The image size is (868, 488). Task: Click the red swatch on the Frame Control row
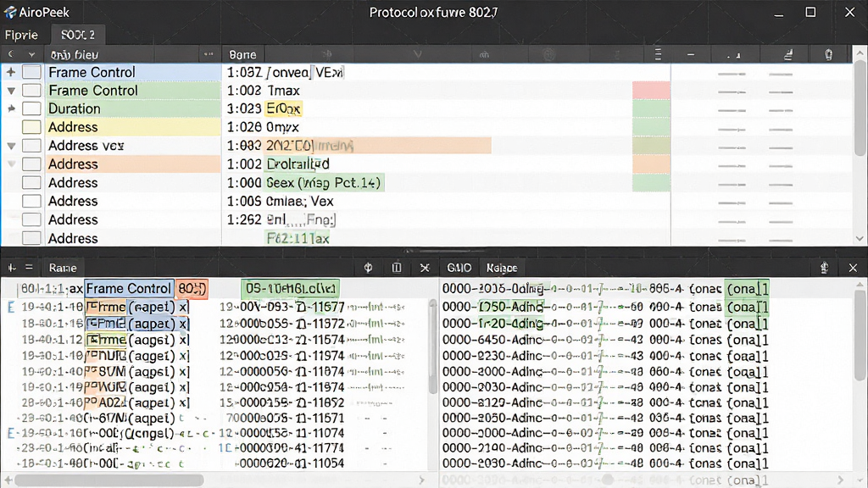[651, 90]
